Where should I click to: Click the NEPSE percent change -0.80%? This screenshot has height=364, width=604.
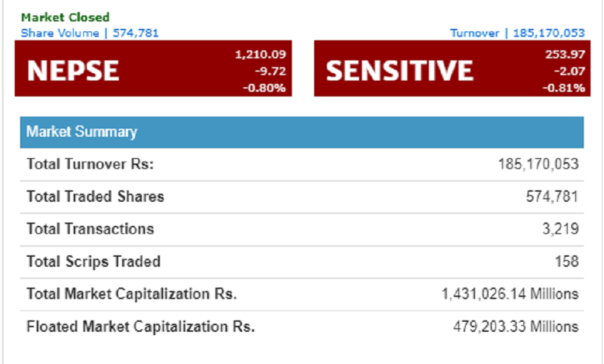[x=264, y=88]
